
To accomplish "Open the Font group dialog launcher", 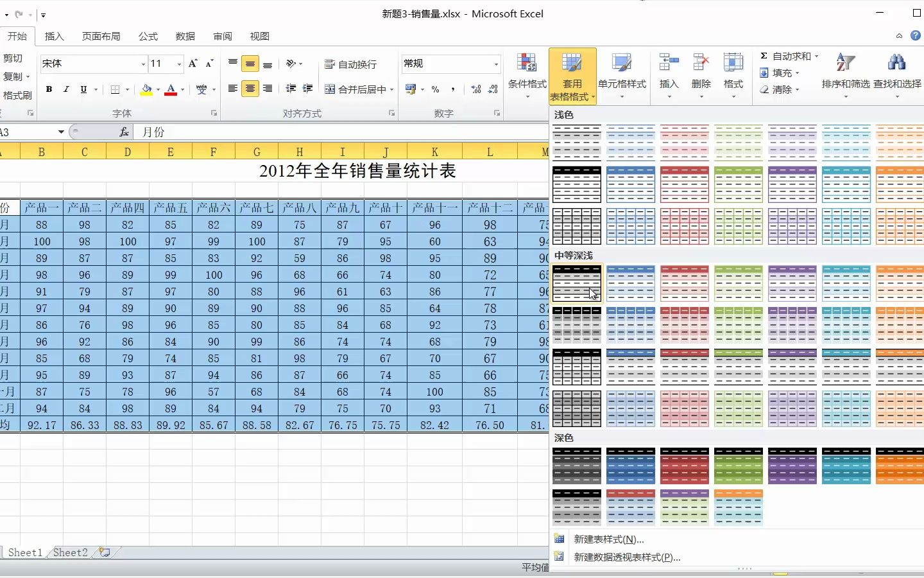I will 214,113.
